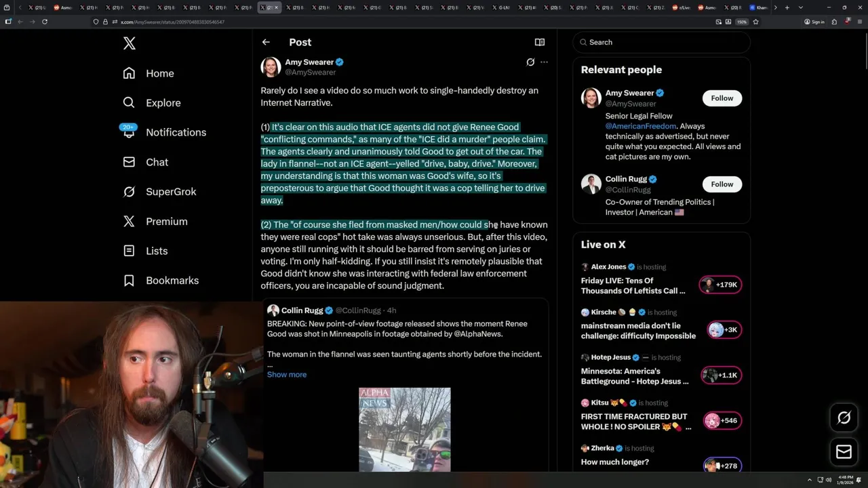Click the system tray clock

845,480
